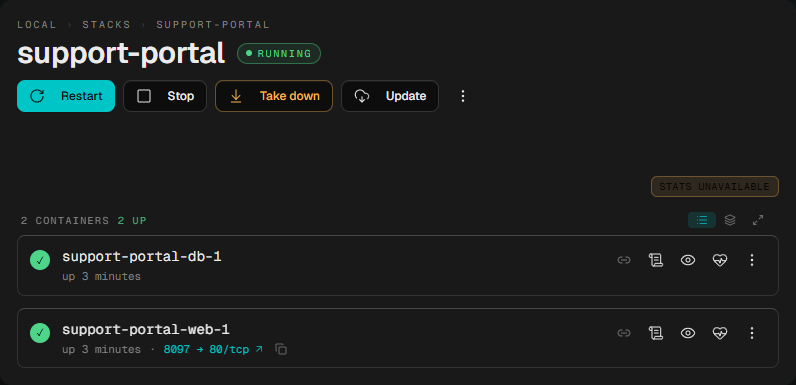This screenshot has width=796, height=385.
Task: Go to LOCAL in the breadcrumb
Action: pyautogui.click(x=37, y=24)
